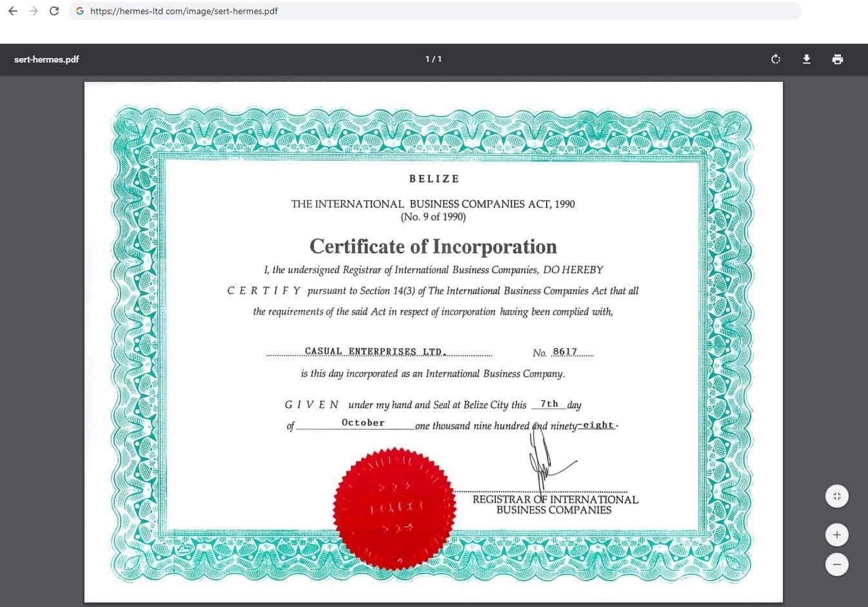The width and height of the screenshot is (868, 607).
Task: Click the spaced word 'C E R T I F Y'
Action: pyautogui.click(x=264, y=291)
